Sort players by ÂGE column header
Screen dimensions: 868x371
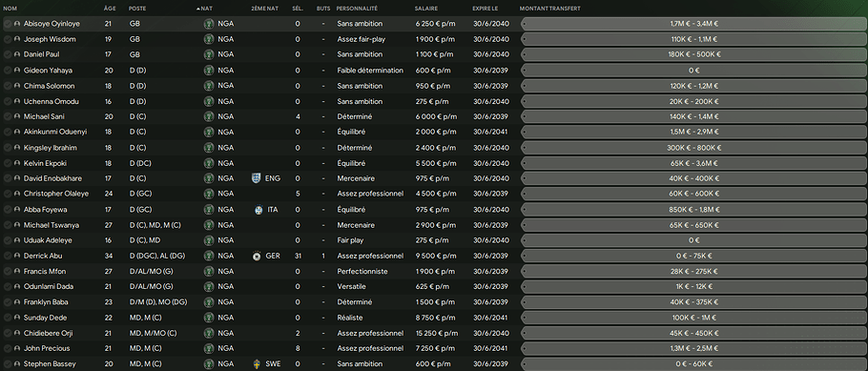(110, 9)
